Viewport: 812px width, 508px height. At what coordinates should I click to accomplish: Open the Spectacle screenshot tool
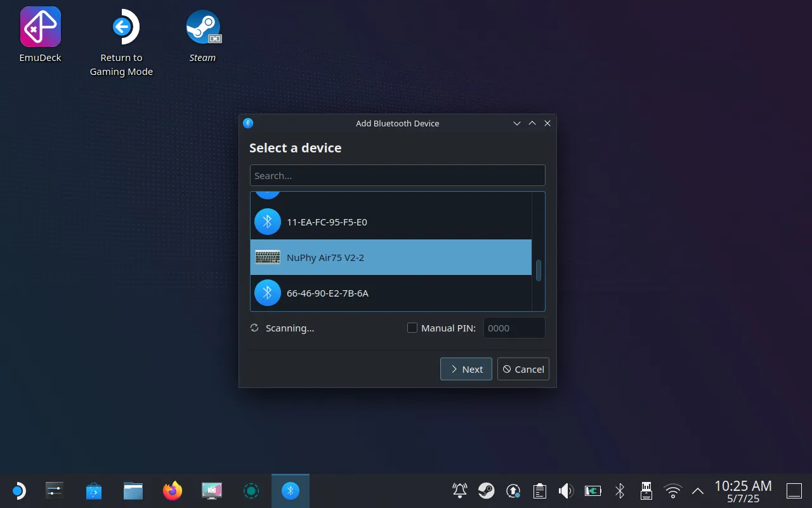[211, 490]
